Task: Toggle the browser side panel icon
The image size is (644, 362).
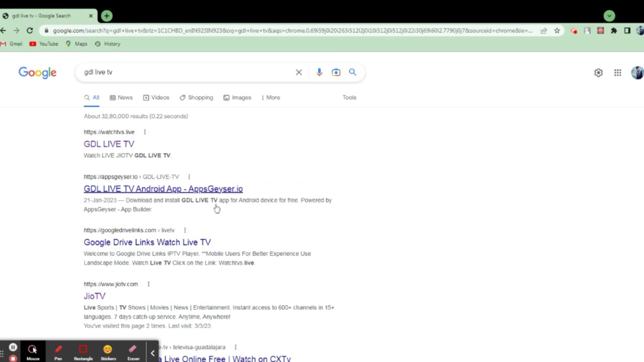Action: click(x=627, y=31)
